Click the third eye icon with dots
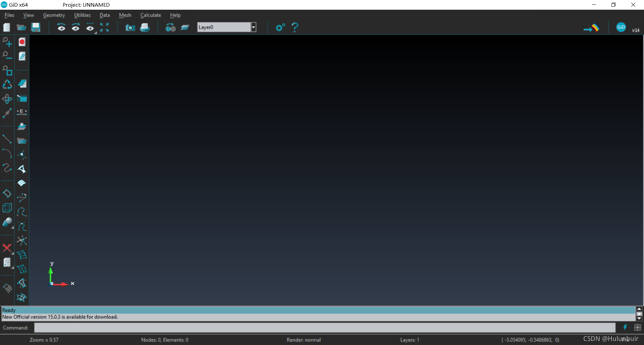 (90, 27)
